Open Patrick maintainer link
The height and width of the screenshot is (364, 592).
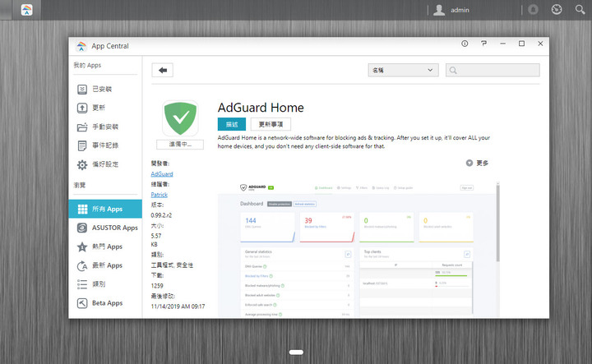(x=159, y=195)
